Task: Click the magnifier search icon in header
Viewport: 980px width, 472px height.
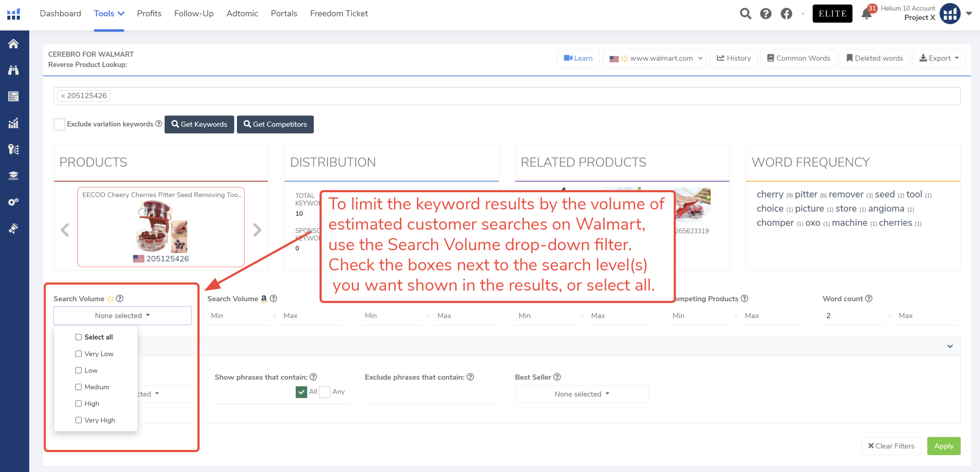Action: click(745, 14)
